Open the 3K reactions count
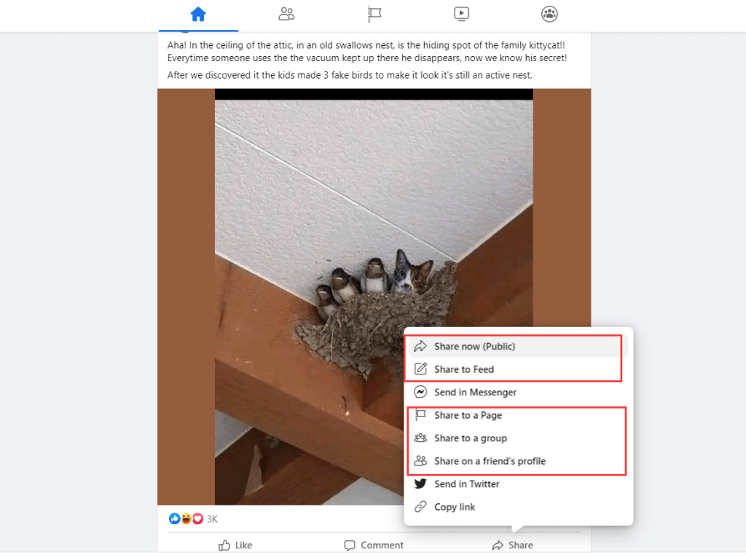This screenshot has height=560, width=746. [x=212, y=519]
